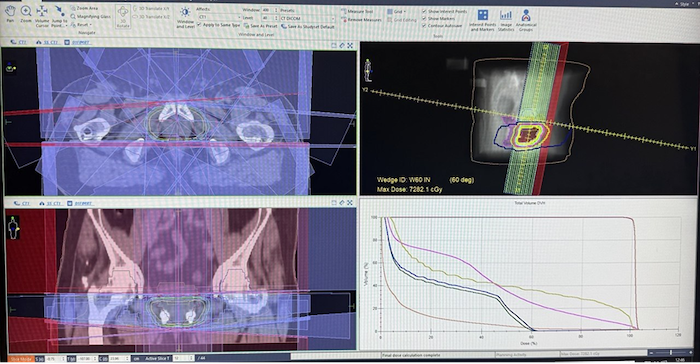Open the Style menu at top right
Viewport: 700px width, 364px height.
tap(684, 4)
